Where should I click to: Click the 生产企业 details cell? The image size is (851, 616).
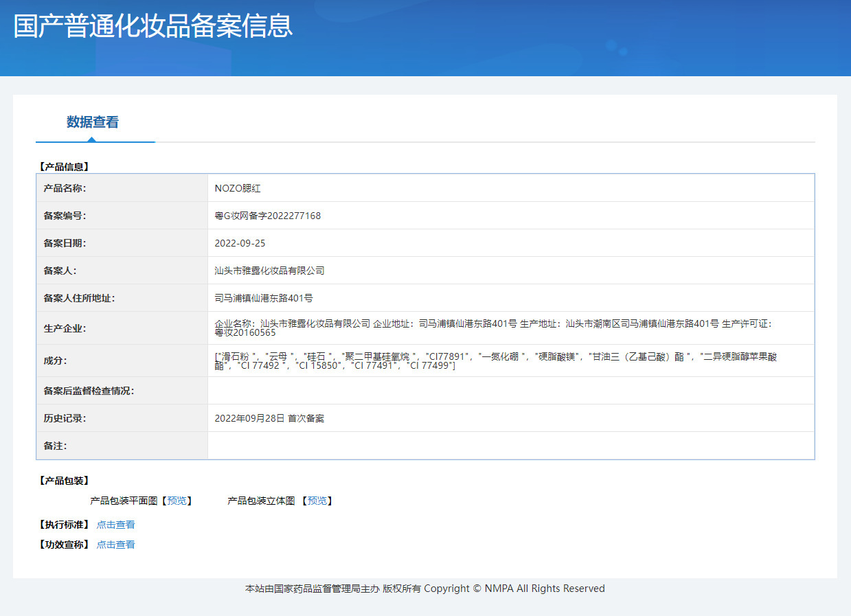[x=511, y=328]
